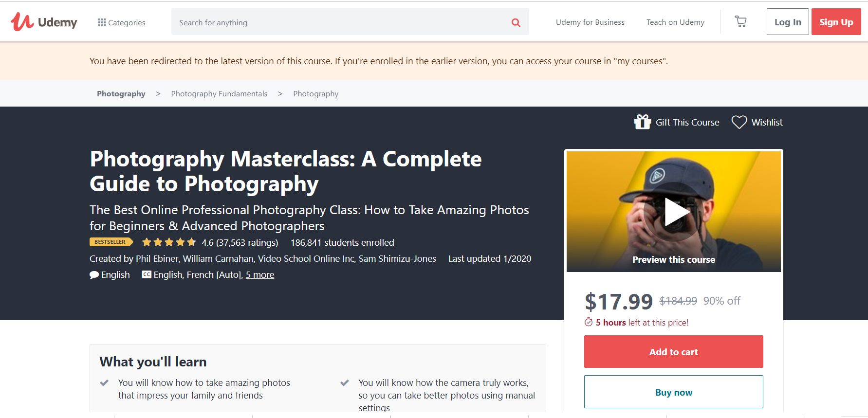Click the gift box icon
Image resolution: width=868 pixels, height=418 pixels.
coord(643,122)
